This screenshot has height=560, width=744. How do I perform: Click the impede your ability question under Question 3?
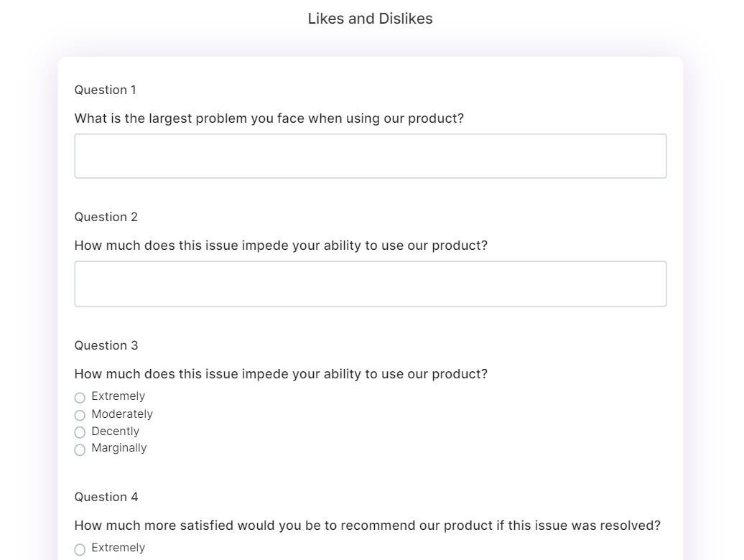click(281, 374)
